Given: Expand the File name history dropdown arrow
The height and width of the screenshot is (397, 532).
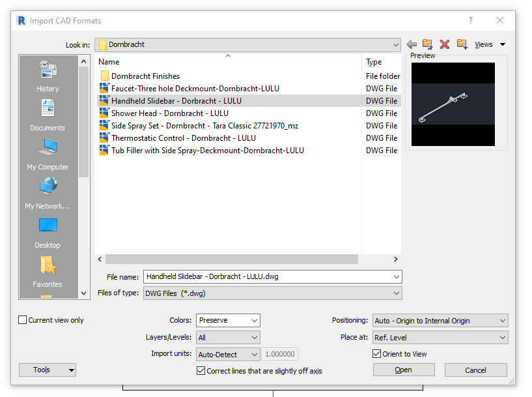Looking at the screenshot, I should click(x=396, y=277).
